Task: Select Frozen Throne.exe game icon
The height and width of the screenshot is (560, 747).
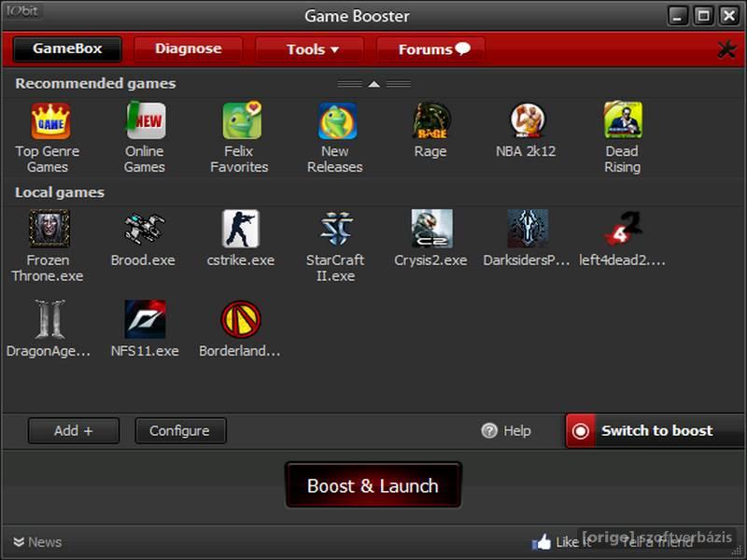Action: point(49,229)
